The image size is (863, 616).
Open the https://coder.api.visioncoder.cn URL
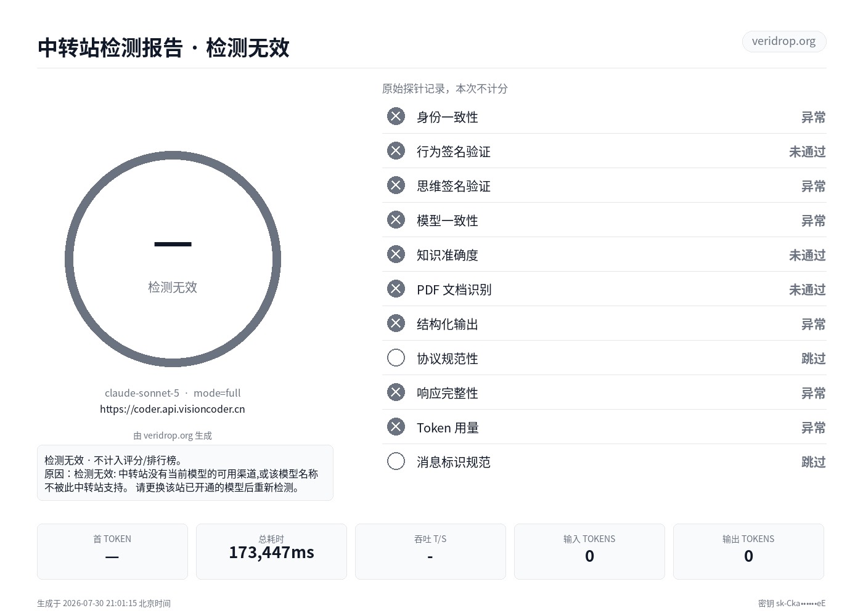[173, 409]
